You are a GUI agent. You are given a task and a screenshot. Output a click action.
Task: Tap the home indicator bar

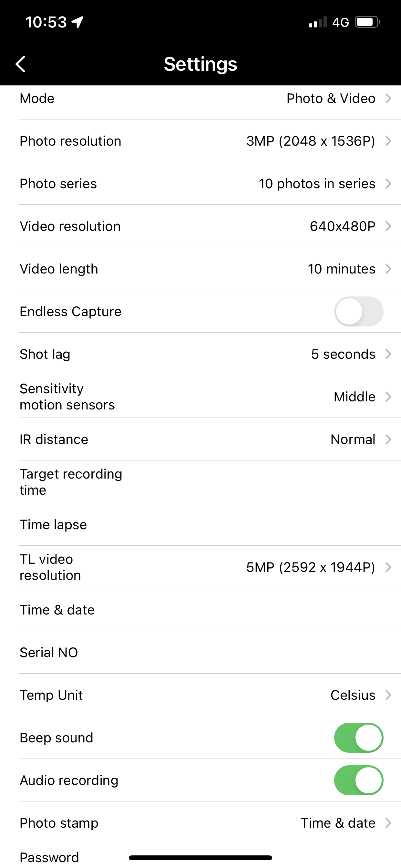click(x=200, y=858)
